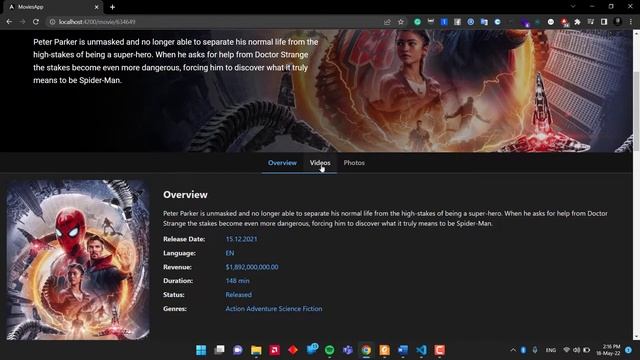The width and height of the screenshot is (640, 360).
Task: Open the tab search dropdown
Action: tap(573, 7)
